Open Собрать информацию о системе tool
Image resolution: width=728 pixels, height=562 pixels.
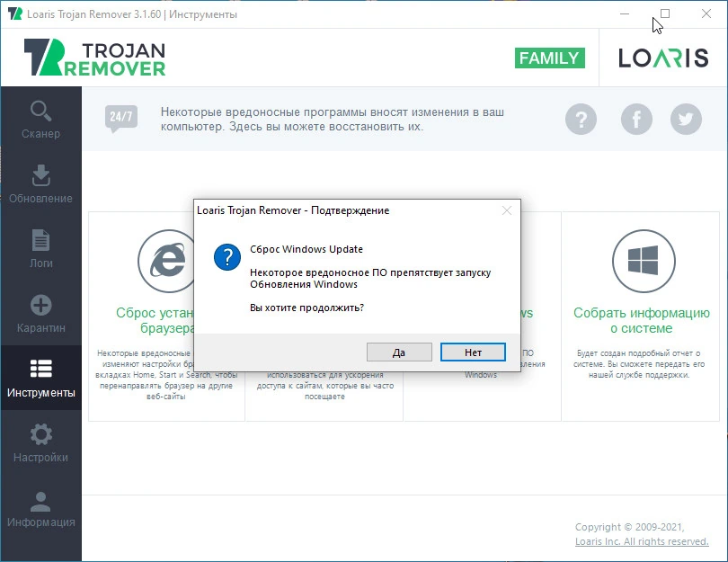pyautogui.click(x=641, y=320)
